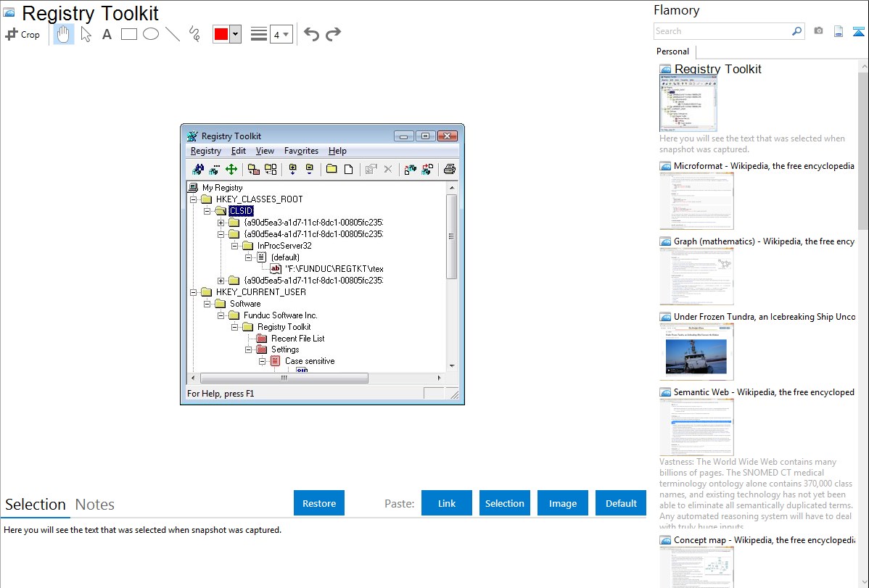Screen dimensions: 869x588
Task: Open the Semantic Web snapshot title
Action: 764,392
